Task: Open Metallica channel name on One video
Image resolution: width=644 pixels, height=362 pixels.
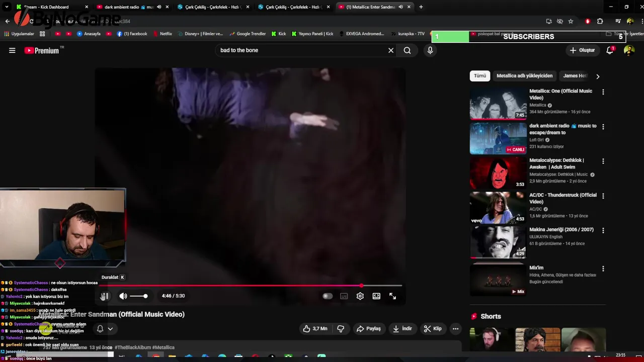Action: pyautogui.click(x=537, y=105)
